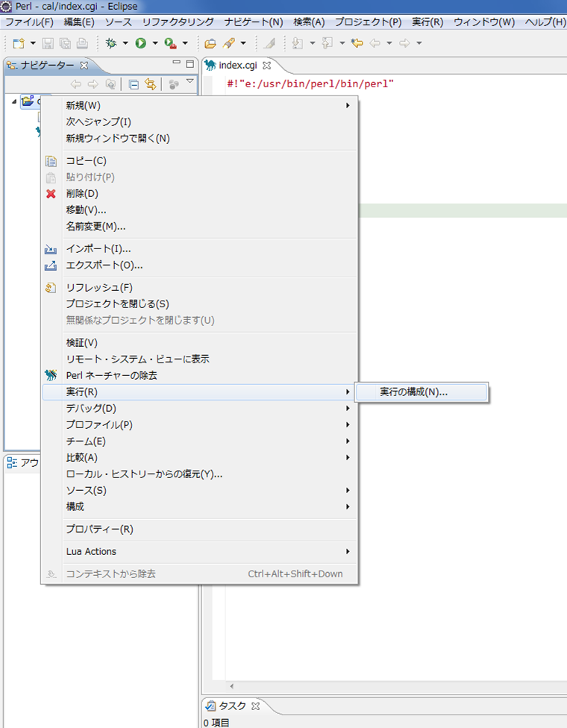
Task: Close the Navigator view tab
Action: click(84, 66)
